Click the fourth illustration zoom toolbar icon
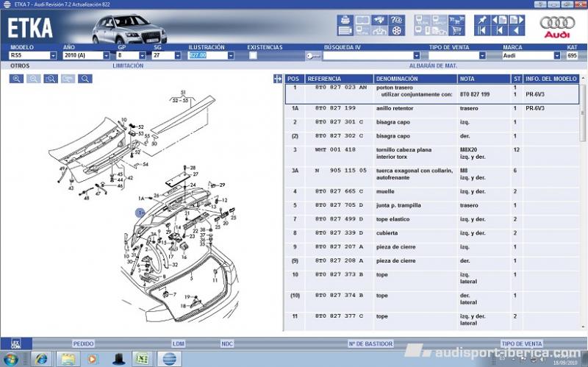Screen dimensions: 588x367 [x=68, y=79]
